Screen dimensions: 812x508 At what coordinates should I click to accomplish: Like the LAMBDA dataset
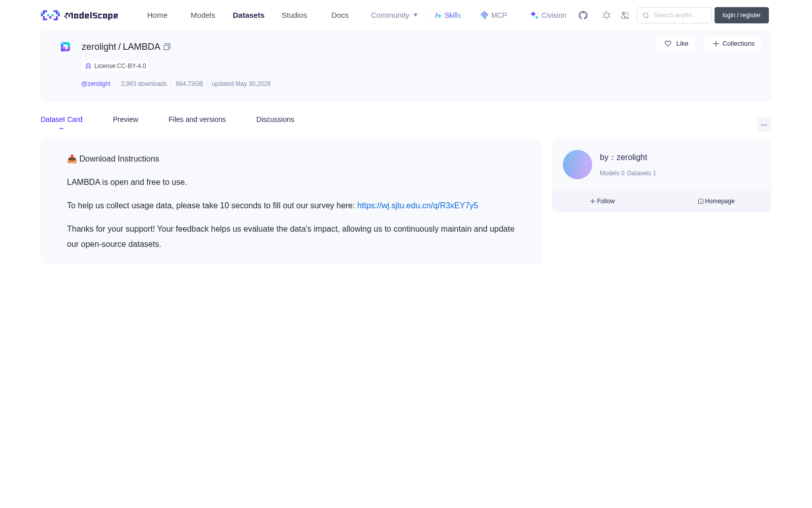(675, 44)
